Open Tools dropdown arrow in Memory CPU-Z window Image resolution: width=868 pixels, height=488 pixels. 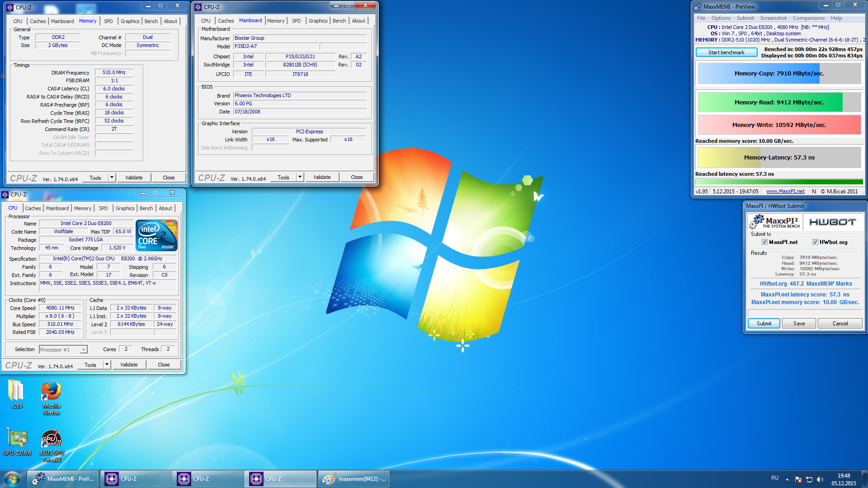112,178
